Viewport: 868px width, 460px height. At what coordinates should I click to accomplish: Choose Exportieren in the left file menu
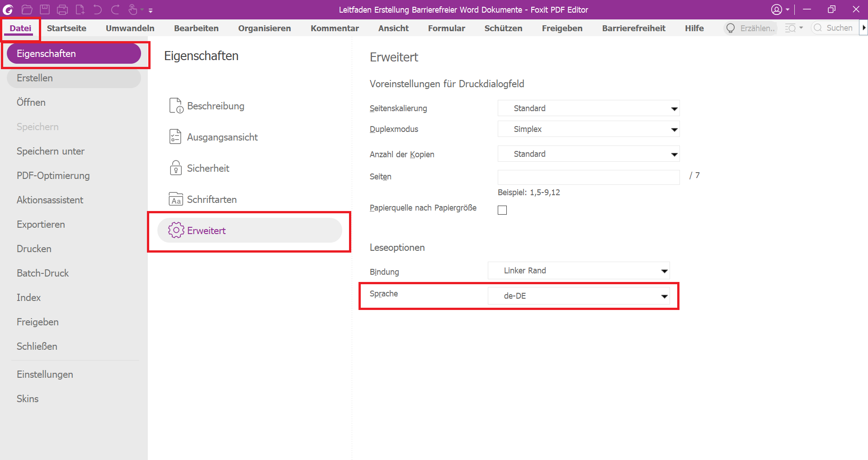tap(41, 225)
